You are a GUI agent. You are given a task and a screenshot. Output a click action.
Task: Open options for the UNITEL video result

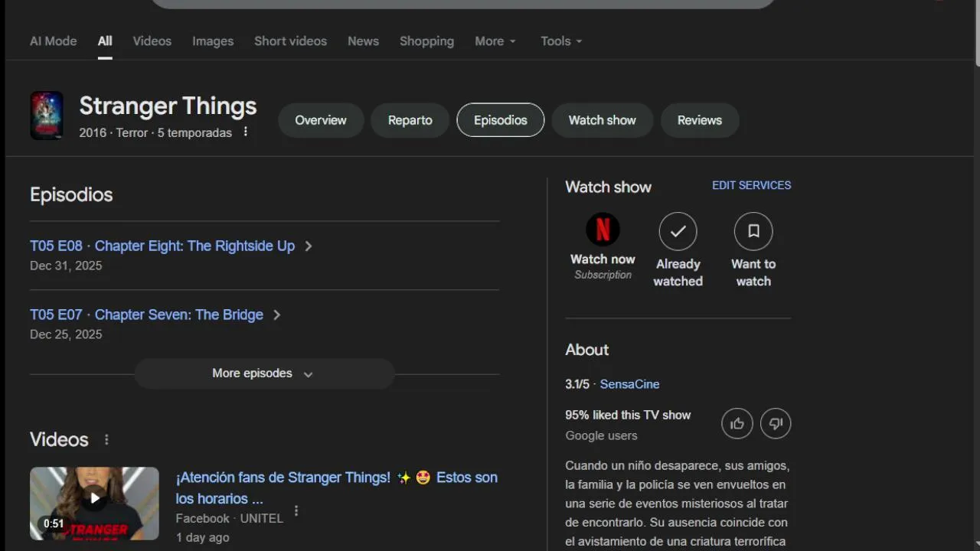(296, 511)
